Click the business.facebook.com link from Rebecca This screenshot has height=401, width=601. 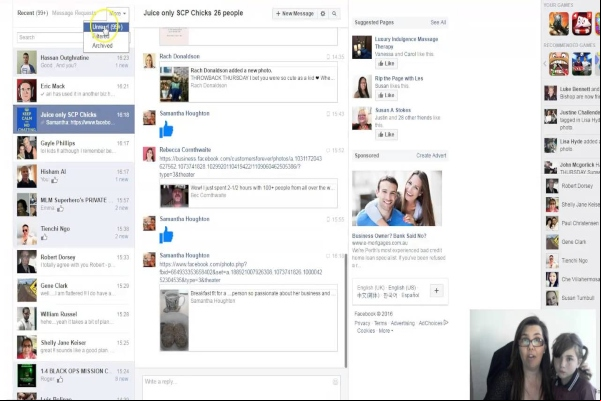pos(241,167)
